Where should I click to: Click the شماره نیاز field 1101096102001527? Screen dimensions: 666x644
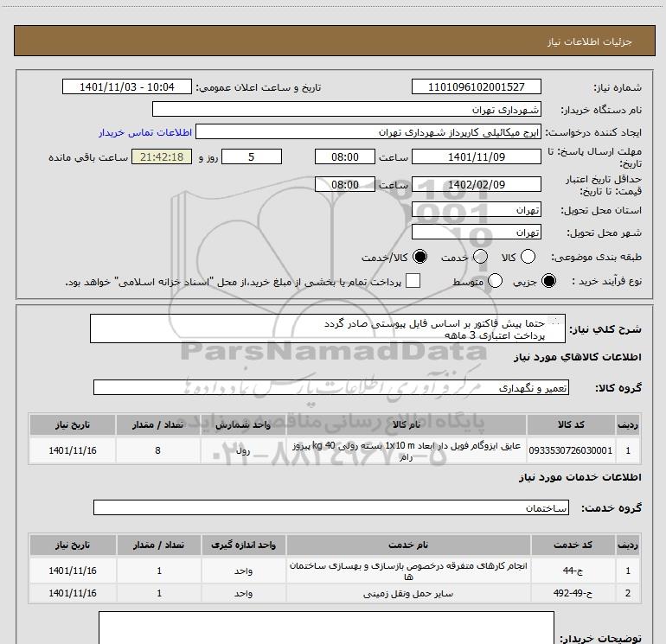point(476,86)
